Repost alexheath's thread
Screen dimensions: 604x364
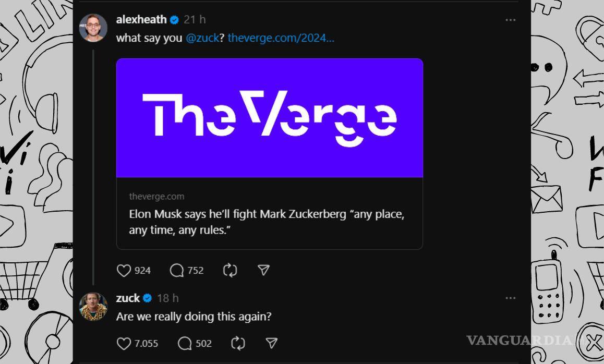point(229,270)
